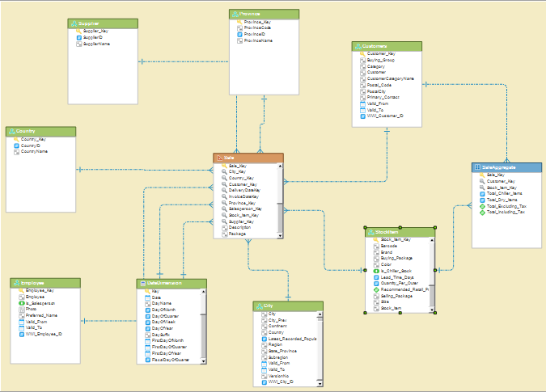Image resolution: width=546 pixels, height=392 pixels.
Task: Click the photo icon next to Photo field
Action: point(19,309)
